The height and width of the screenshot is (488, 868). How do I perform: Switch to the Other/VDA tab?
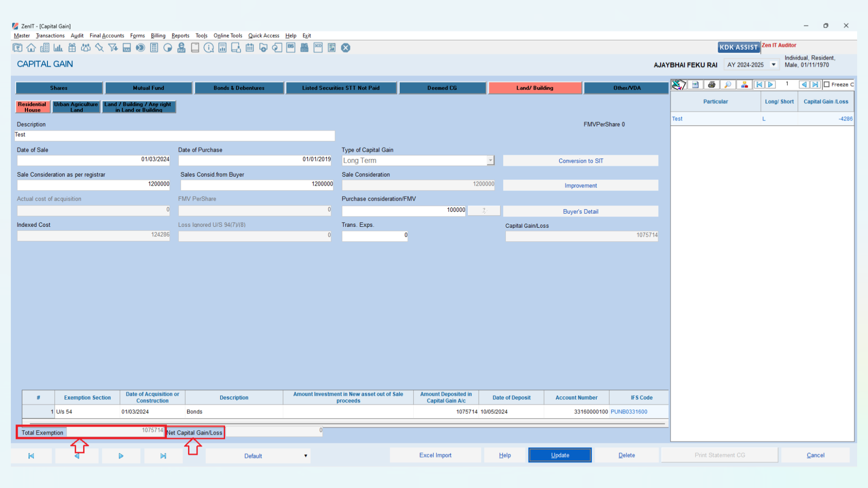click(627, 88)
